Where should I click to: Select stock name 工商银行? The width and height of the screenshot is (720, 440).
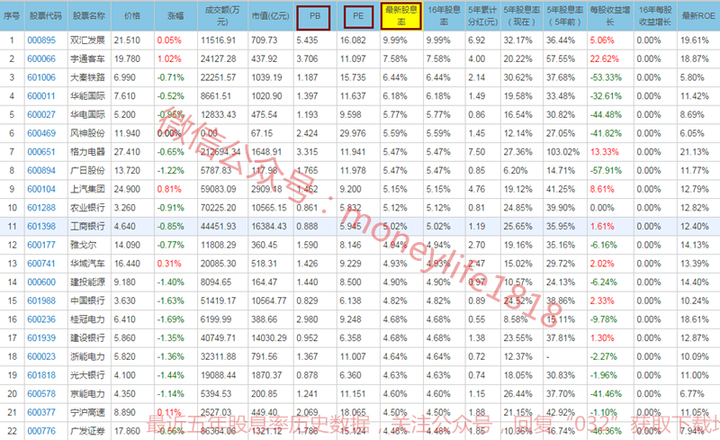(88, 226)
